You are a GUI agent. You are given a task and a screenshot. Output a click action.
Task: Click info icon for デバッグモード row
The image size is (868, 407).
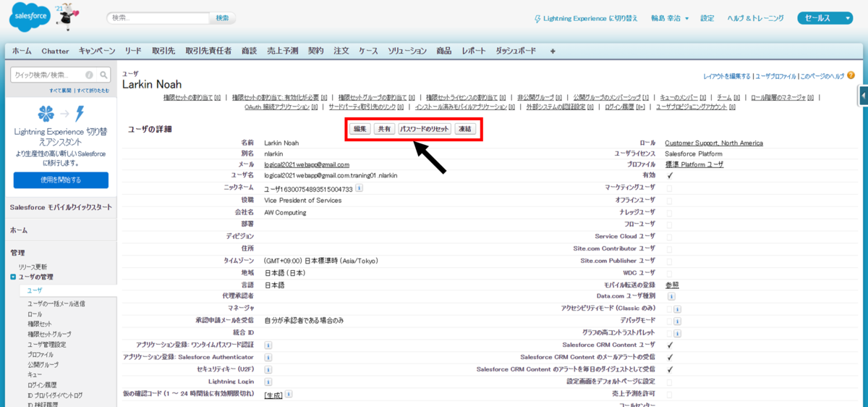pos(677,321)
